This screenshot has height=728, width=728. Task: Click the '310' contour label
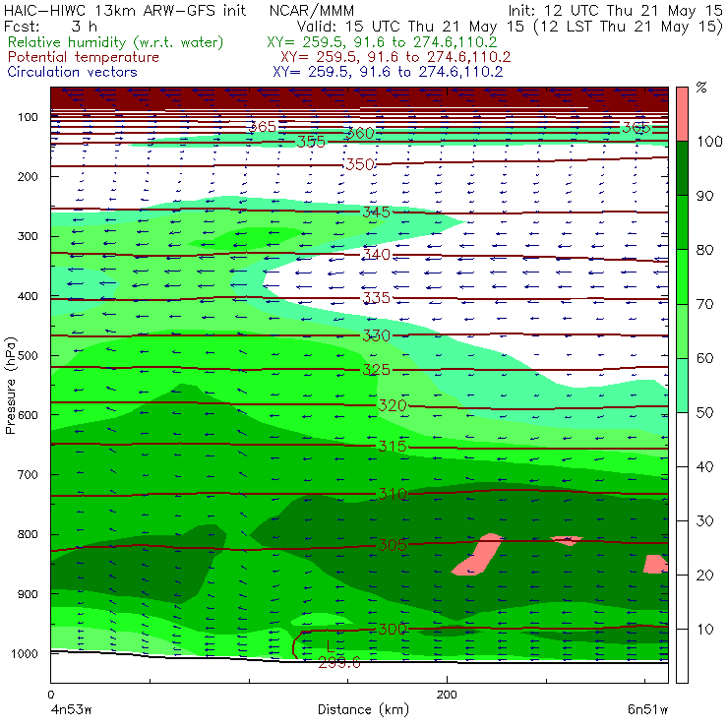(393, 494)
